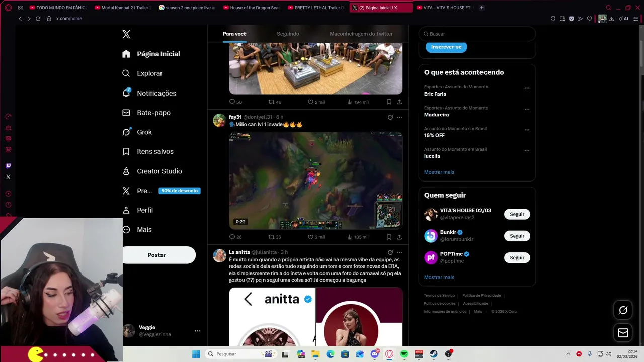The image size is (644, 362).
Task: Open the Madureira trending topic
Action: (x=437, y=114)
